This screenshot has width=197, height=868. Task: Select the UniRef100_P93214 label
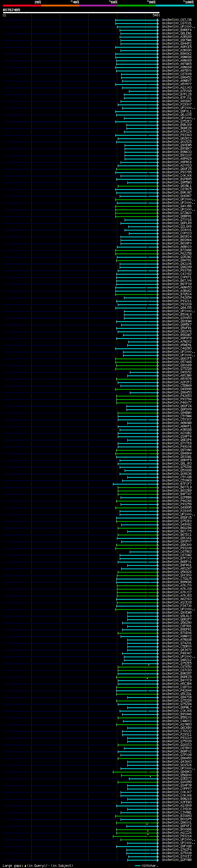coord(177,836)
